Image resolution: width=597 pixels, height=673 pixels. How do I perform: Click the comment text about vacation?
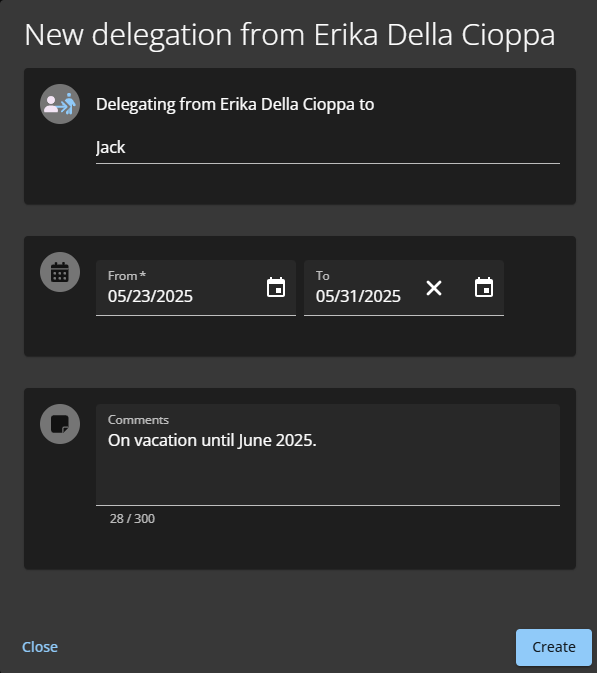click(x=212, y=440)
